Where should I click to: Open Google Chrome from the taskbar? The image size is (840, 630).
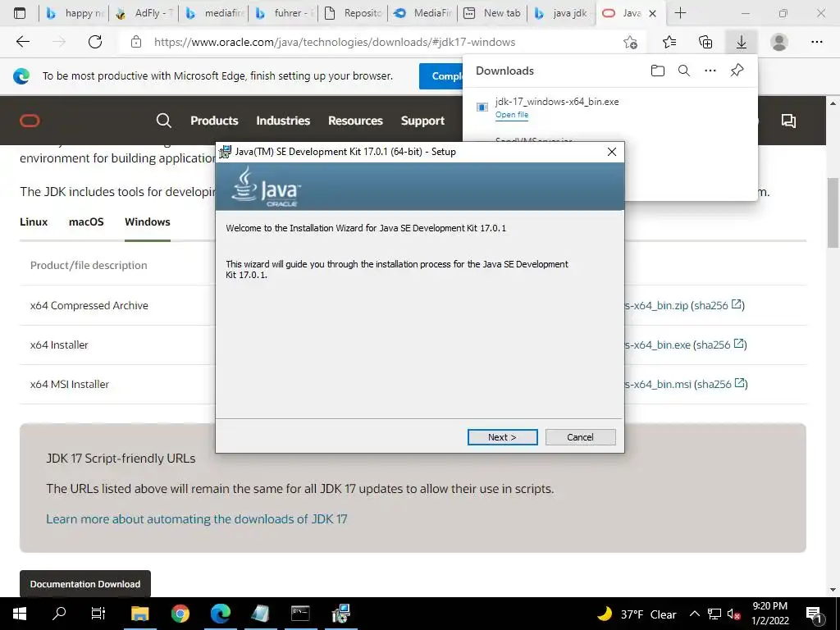coord(180,614)
